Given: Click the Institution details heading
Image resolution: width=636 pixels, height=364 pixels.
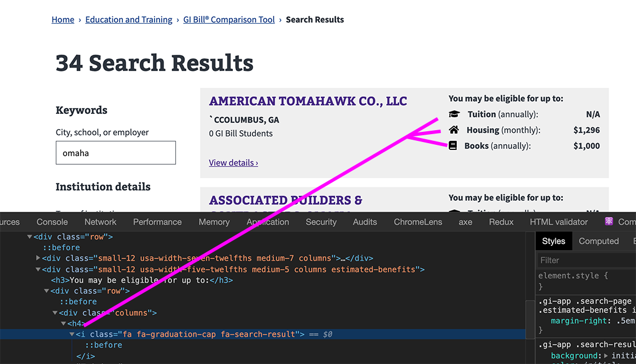Looking at the screenshot, I should [x=103, y=187].
